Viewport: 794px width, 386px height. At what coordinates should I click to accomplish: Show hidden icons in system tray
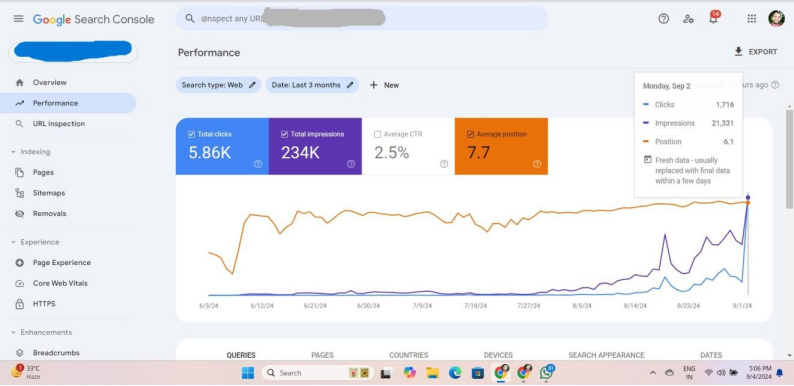pos(653,373)
